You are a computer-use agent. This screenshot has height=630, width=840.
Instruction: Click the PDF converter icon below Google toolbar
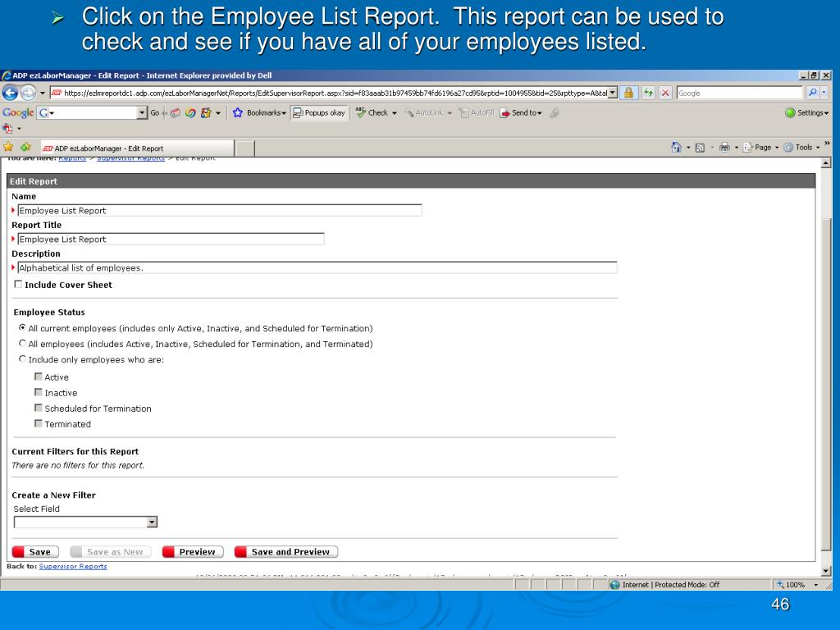(x=7, y=129)
